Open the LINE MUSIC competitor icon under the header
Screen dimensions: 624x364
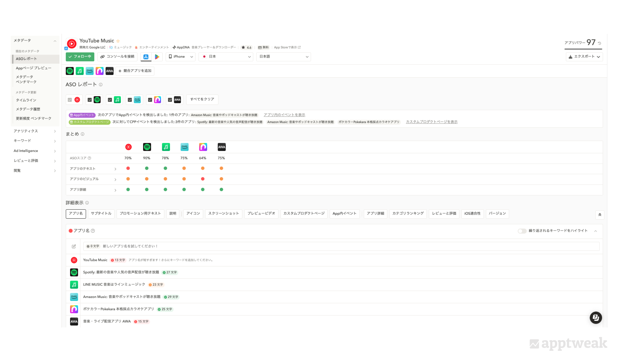click(x=79, y=71)
